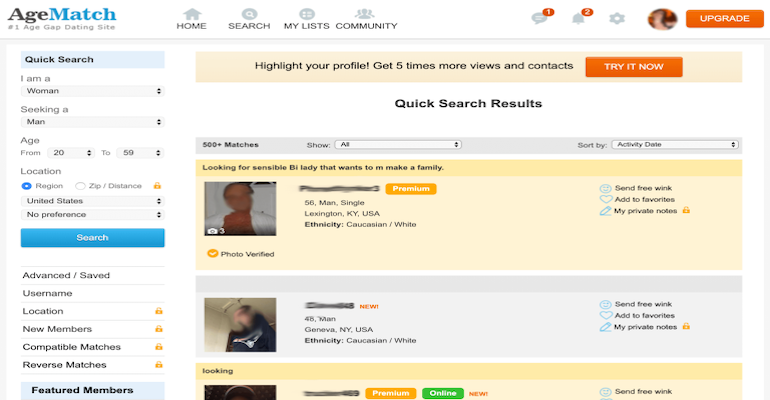Click the orange UPGRADE button
The width and height of the screenshot is (770, 400).
724,18
